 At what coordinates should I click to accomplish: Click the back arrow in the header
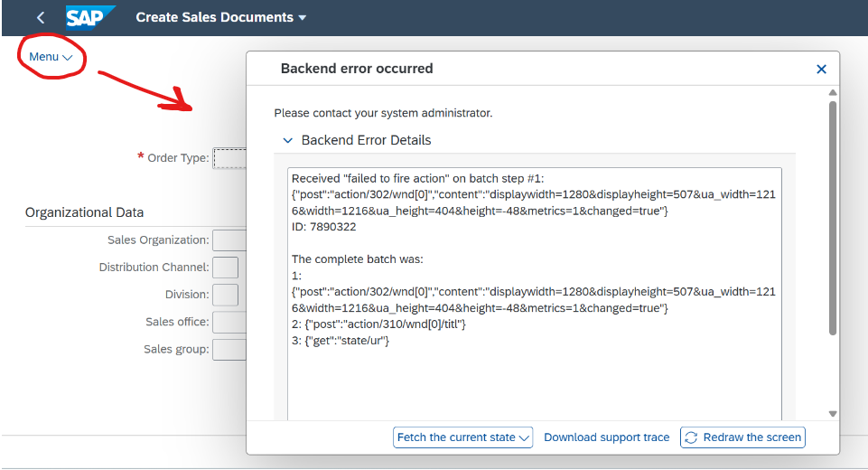coord(41,18)
